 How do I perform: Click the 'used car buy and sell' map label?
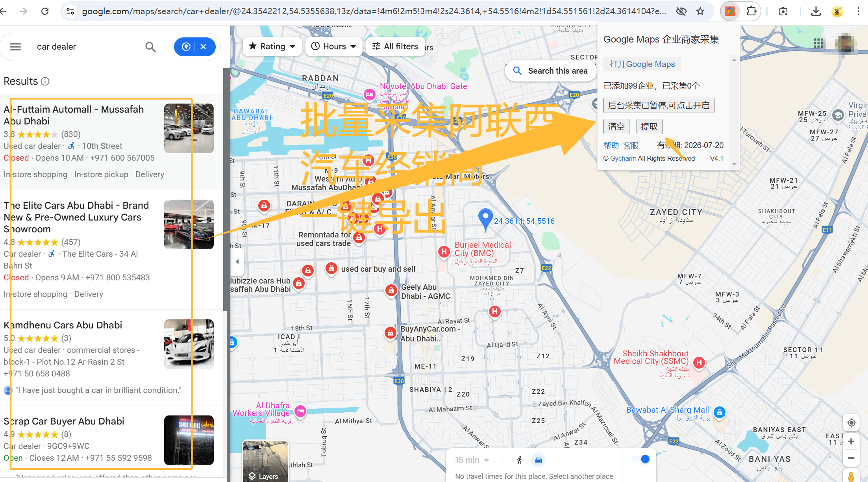click(378, 269)
